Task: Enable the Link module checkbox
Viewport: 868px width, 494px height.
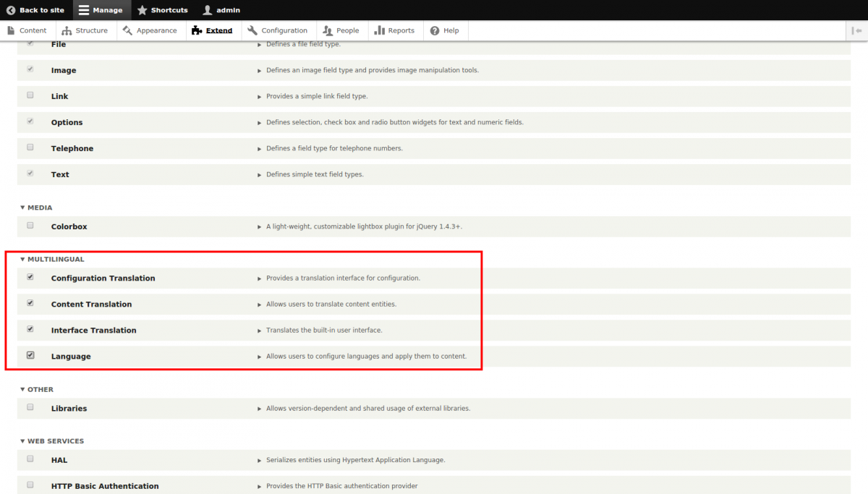Action: click(30, 95)
